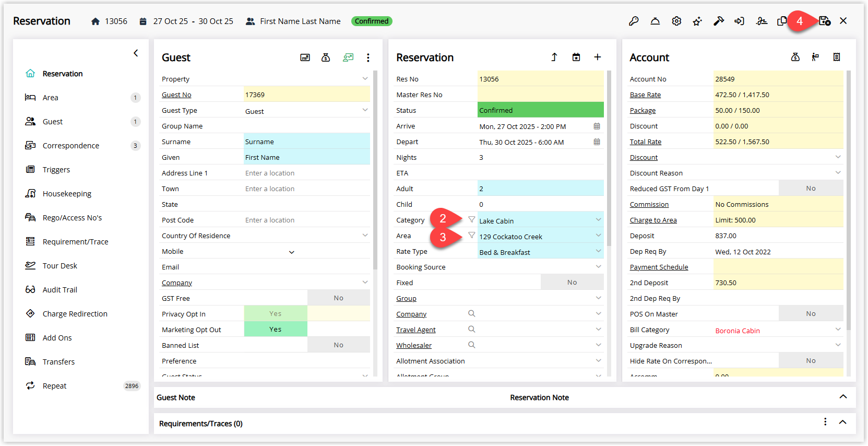Open the Rate Type dropdown
Screen dimensions: 868x446
(598, 251)
